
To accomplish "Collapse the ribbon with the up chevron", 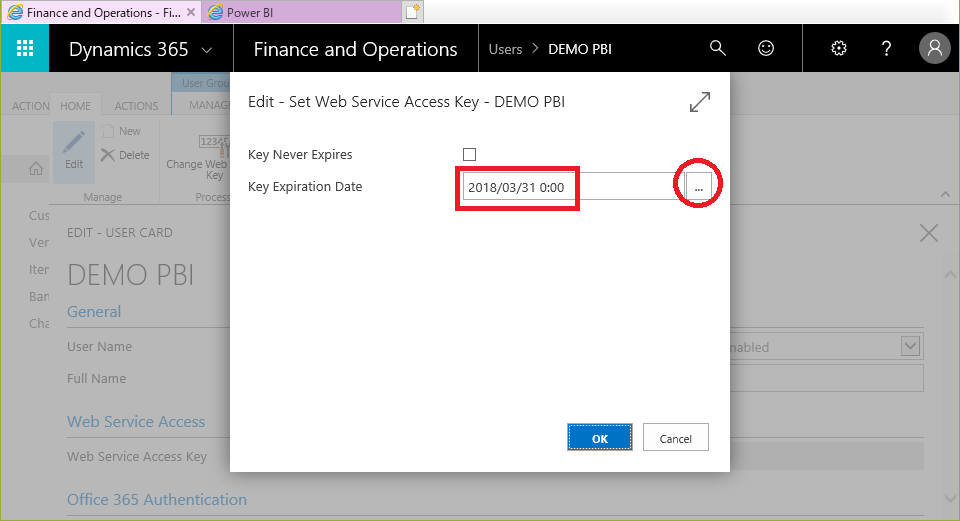I will pyautogui.click(x=945, y=195).
